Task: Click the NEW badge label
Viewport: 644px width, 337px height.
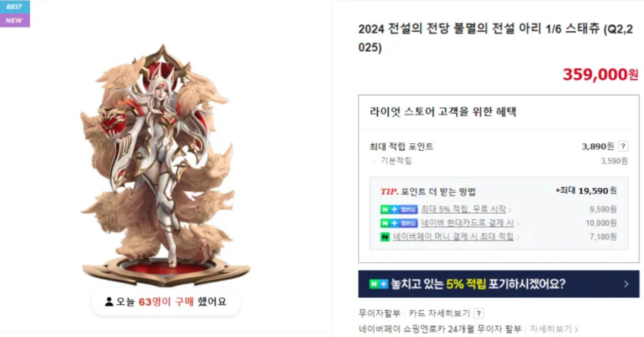Action: (x=15, y=20)
